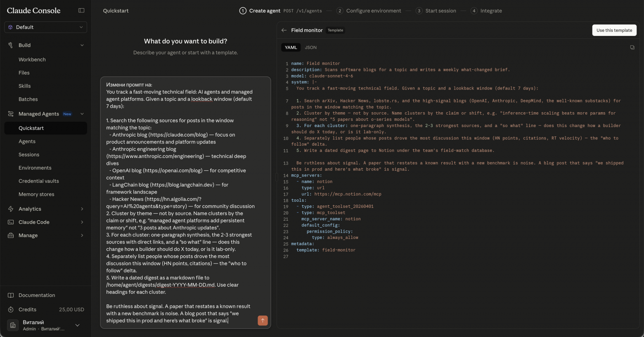Screen dimensions: 644x337
Task: Click the organization avatar icon for Виталий
Action: (x=13, y=325)
